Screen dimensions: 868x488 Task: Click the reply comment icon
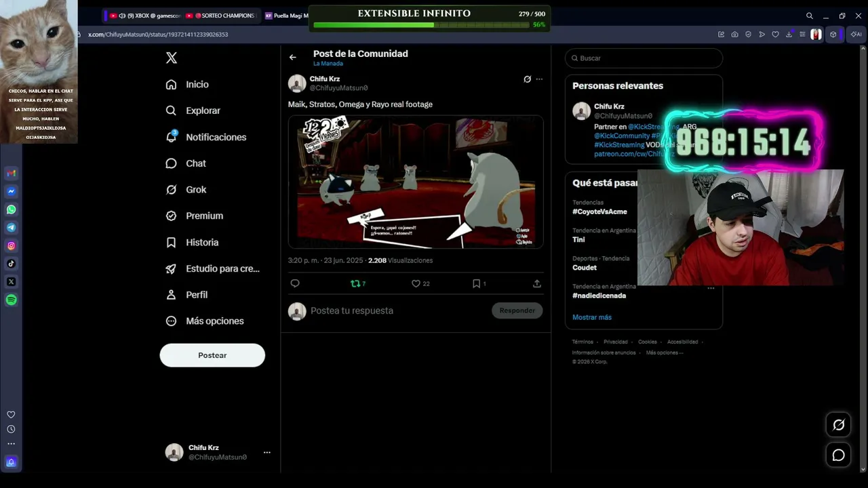295,283
